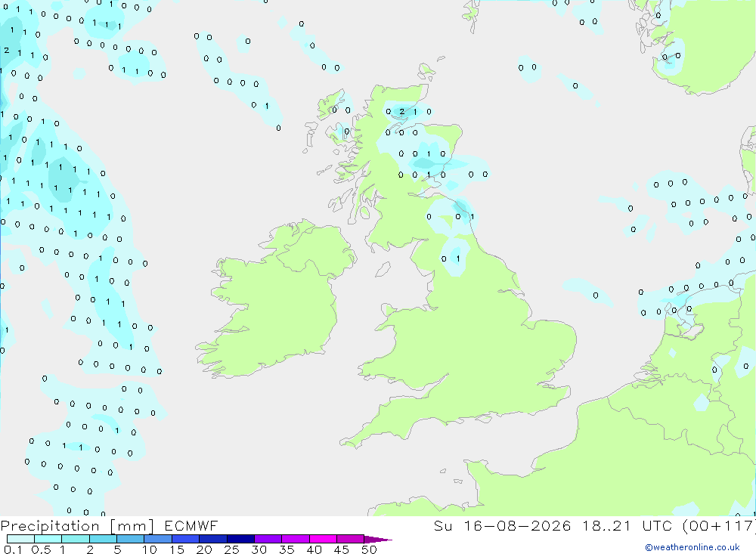Click the "35" legend scale label
The height and width of the screenshot is (554, 756).
pos(287,549)
